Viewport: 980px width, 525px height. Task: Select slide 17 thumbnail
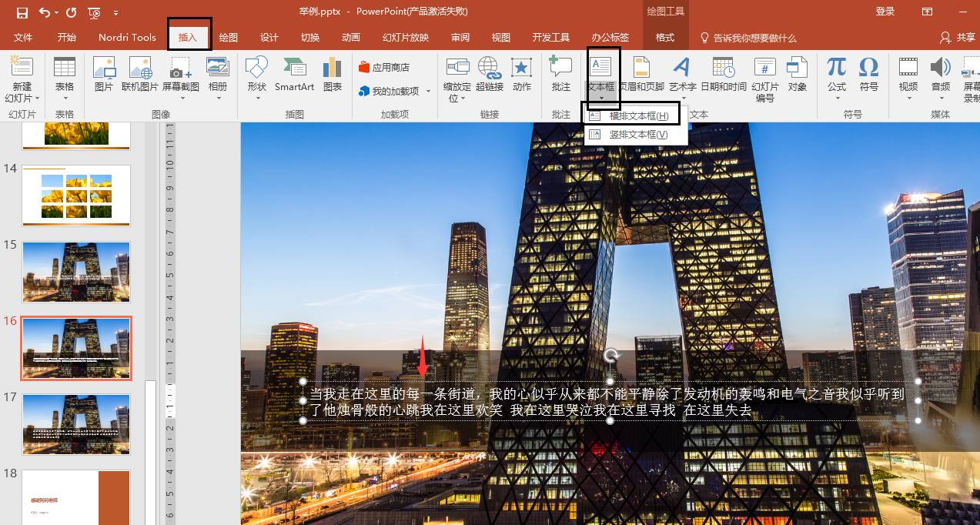pyautogui.click(x=76, y=424)
